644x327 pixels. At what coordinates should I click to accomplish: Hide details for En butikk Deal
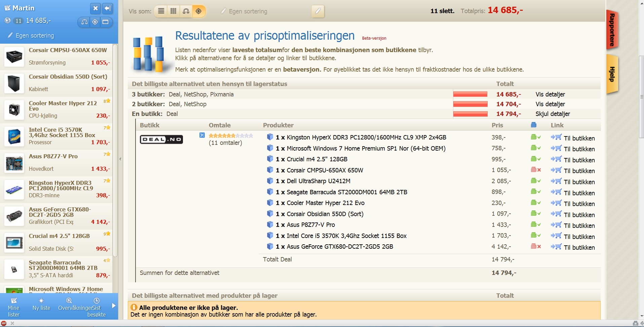coord(553,114)
